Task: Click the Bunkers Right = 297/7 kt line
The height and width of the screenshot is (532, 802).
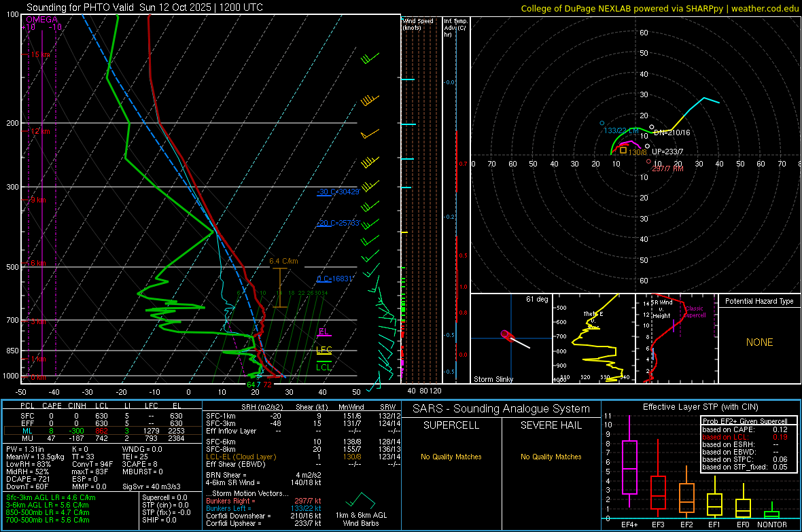Action: [264, 501]
